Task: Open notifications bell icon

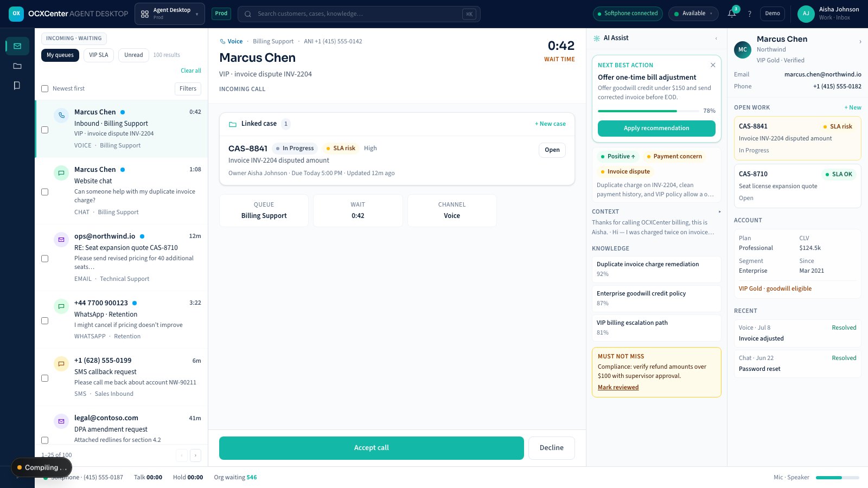Action: (x=732, y=14)
